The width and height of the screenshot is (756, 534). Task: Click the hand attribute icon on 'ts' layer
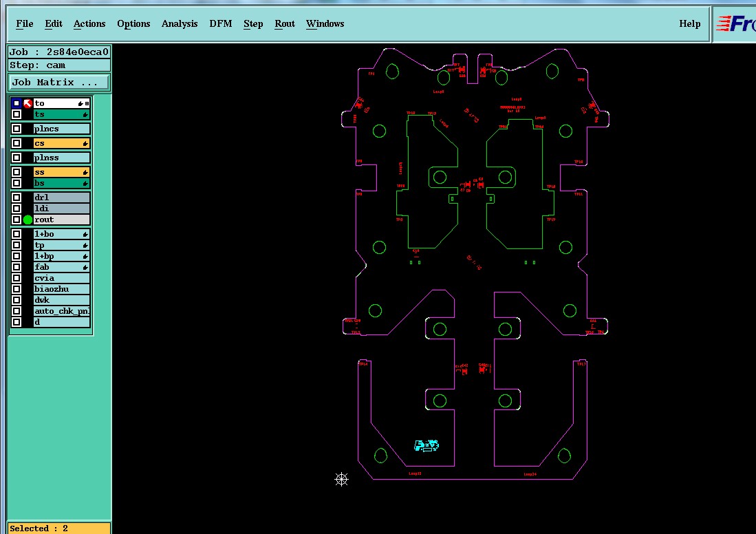(85, 115)
